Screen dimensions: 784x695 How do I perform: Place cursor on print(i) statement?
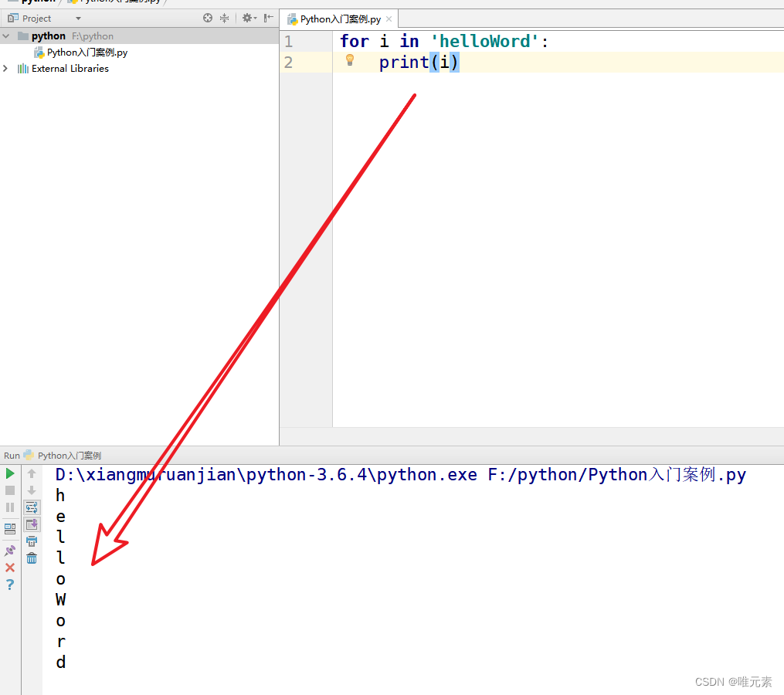click(419, 63)
